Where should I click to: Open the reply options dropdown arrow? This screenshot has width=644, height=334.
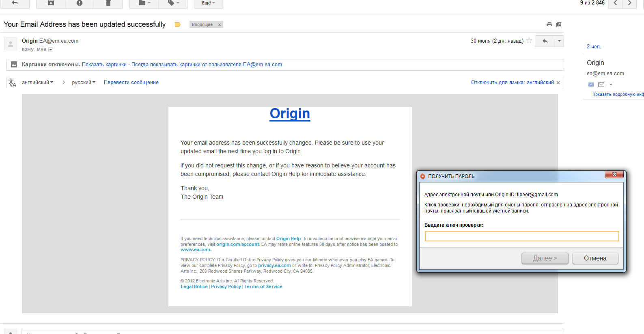[x=559, y=41]
